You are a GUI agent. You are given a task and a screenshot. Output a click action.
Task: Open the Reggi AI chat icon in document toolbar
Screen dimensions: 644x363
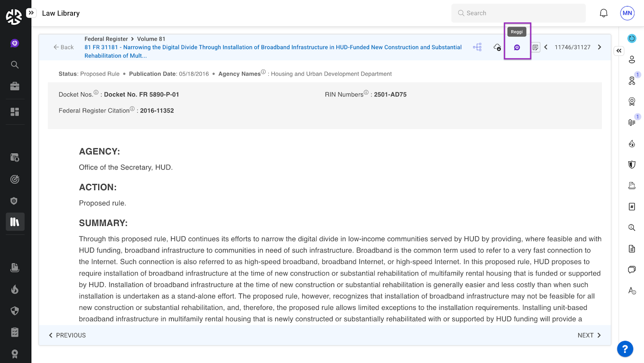517,47
